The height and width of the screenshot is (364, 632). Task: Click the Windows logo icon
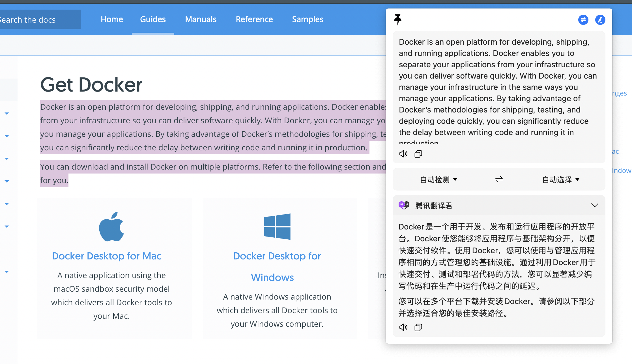pyautogui.click(x=277, y=227)
